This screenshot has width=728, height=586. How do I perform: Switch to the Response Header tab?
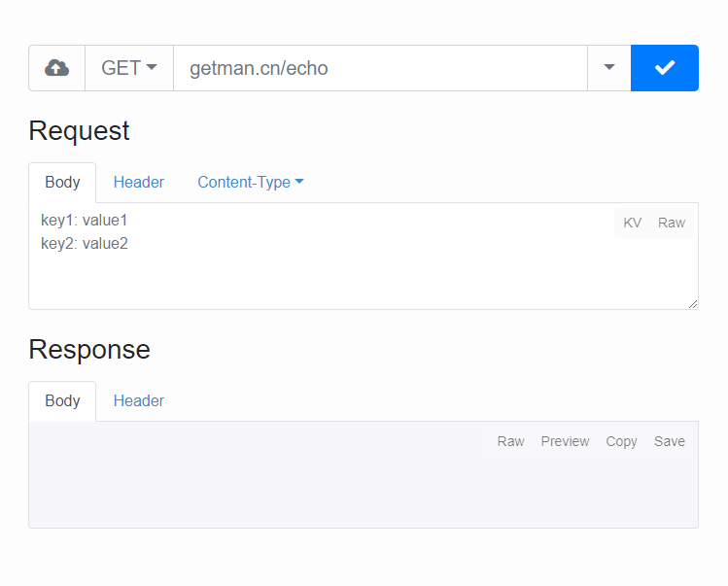click(139, 400)
